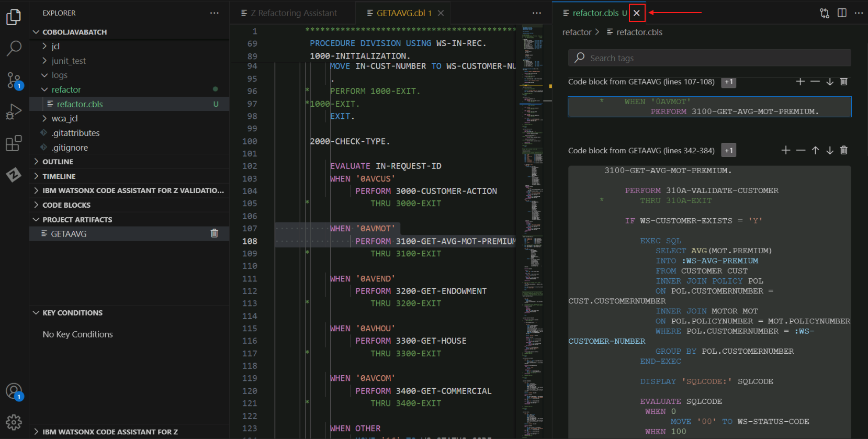Collapse the KEY CONDITIONS section

click(x=72, y=313)
